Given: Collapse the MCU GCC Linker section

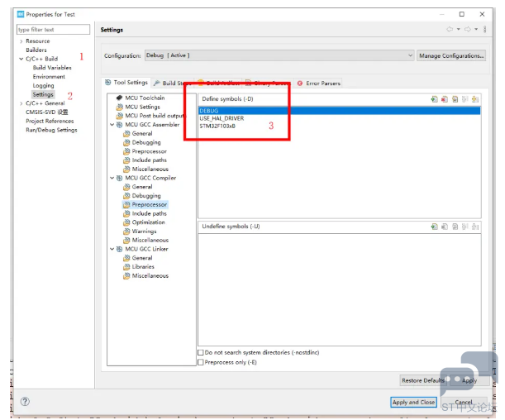Looking at the screenshot, I should tap(112, 249).
